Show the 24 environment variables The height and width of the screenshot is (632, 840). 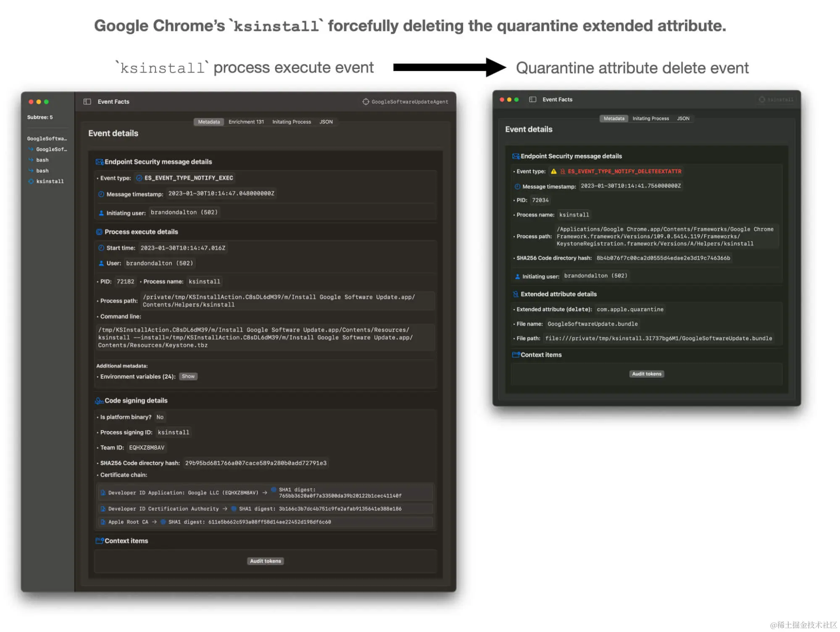point(188,376)
